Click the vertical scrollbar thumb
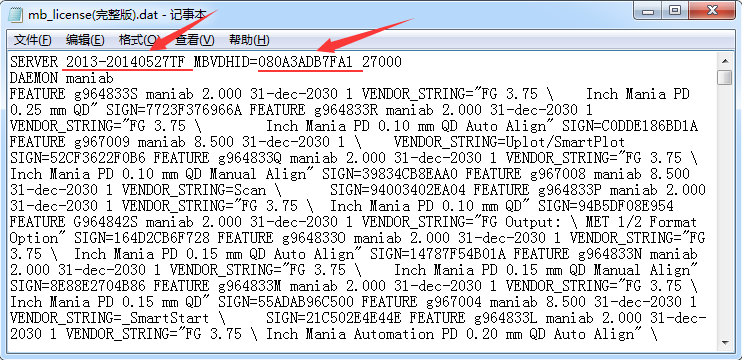742x360 pixels. click(724, 77)
